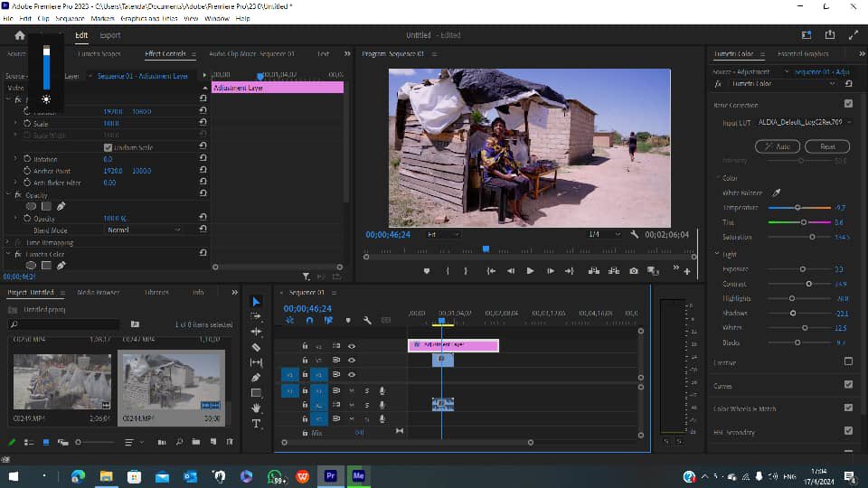Switch to the Media Browser tab
868x488 pixels.
point(98,292)
